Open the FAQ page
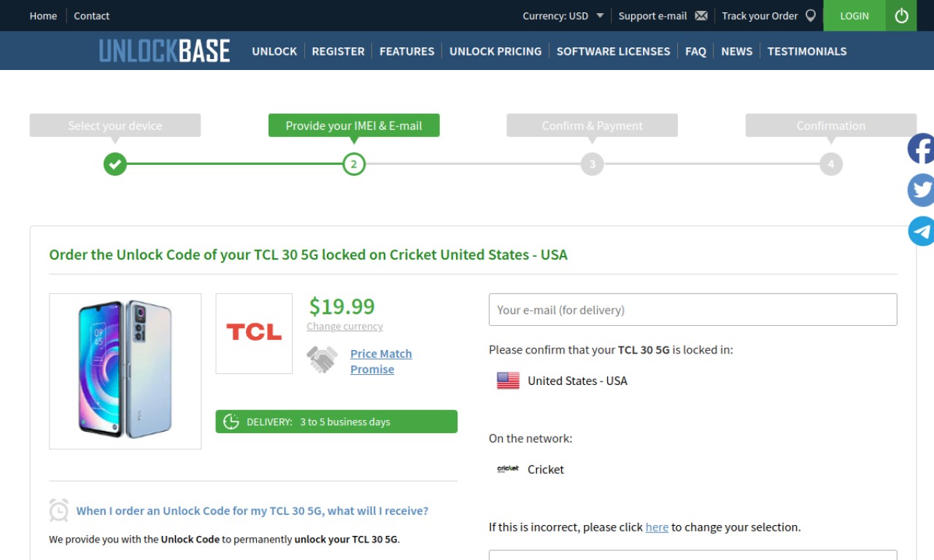Screen dimensions: 934x560 pyautogui.click(x=695, y=51)
